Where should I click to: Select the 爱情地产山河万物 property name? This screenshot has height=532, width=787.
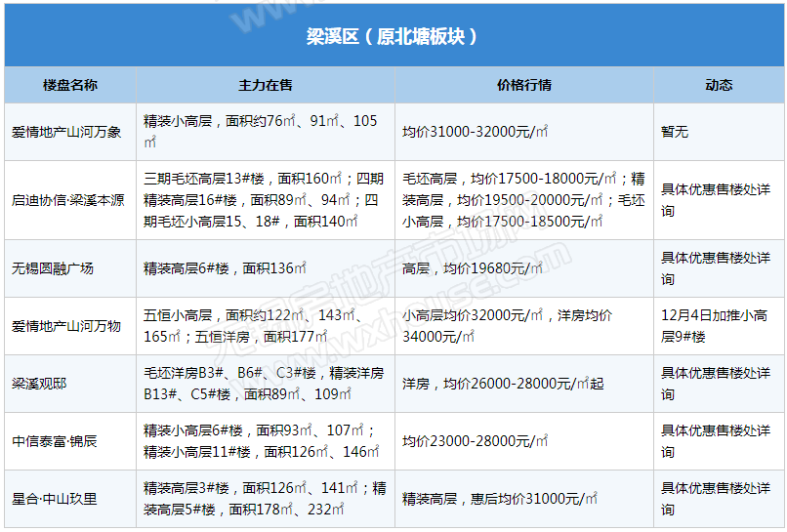(66, 326)
